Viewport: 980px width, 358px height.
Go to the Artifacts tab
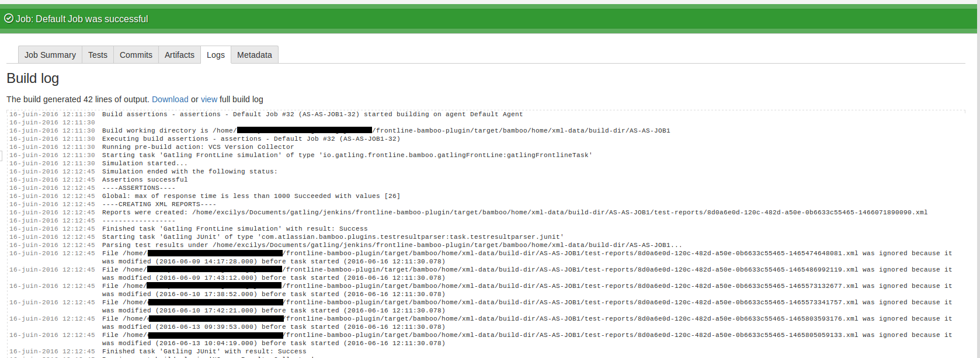click(x=179, y=55)
